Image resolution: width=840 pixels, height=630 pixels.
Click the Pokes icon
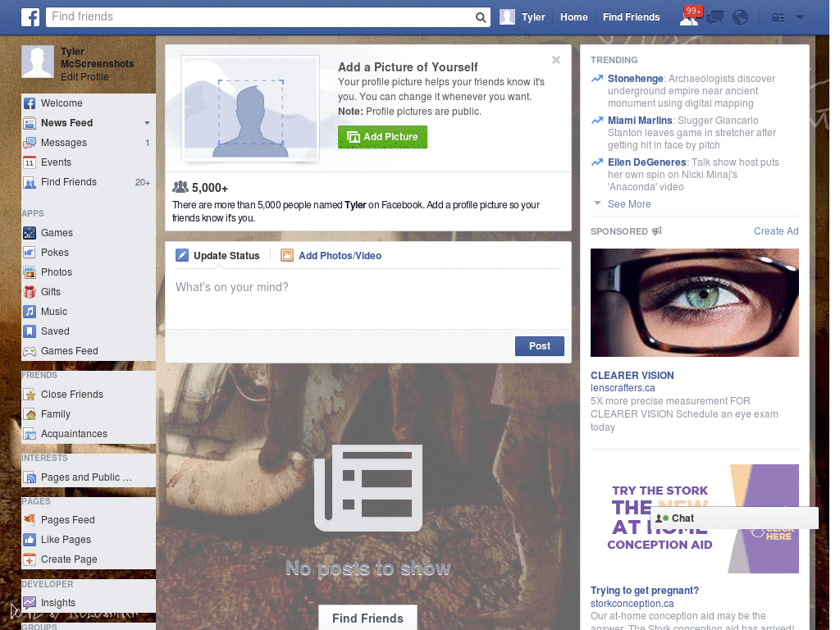[30, 253]
